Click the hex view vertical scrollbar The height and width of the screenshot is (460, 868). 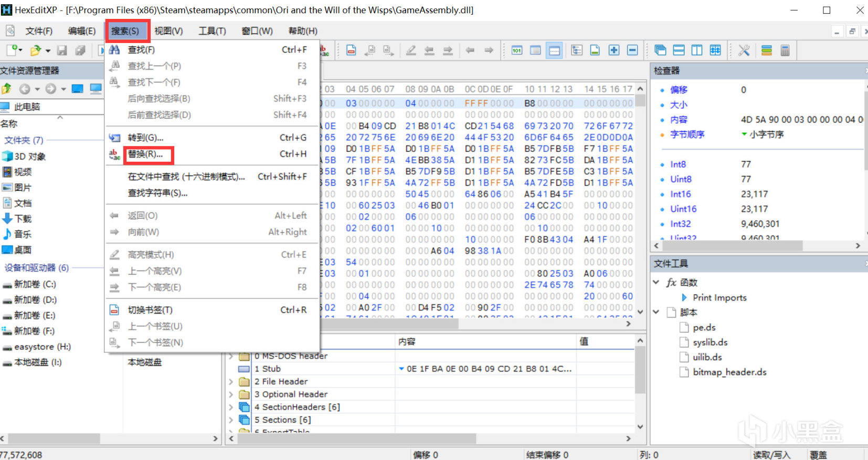(x=640, y=201)
